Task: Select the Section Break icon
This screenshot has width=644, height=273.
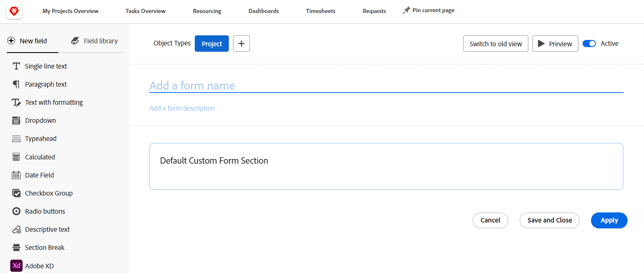Action: pos(16,247)
